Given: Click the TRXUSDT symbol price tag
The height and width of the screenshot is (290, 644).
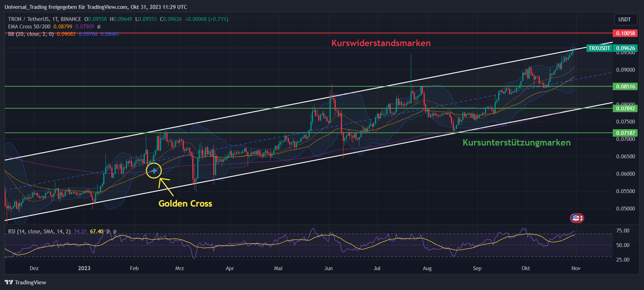Looking at the screenshot, I should click(x=599, y=48).
